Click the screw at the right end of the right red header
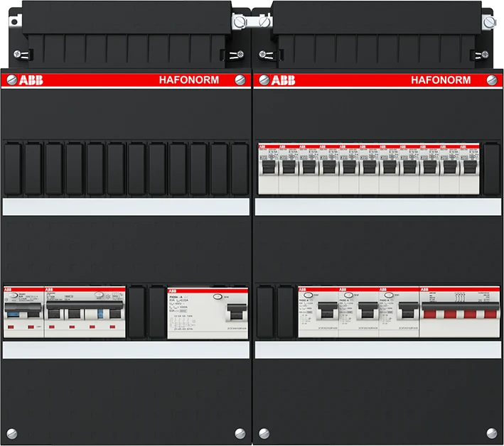504x446 pixels. tap(495, 80)
